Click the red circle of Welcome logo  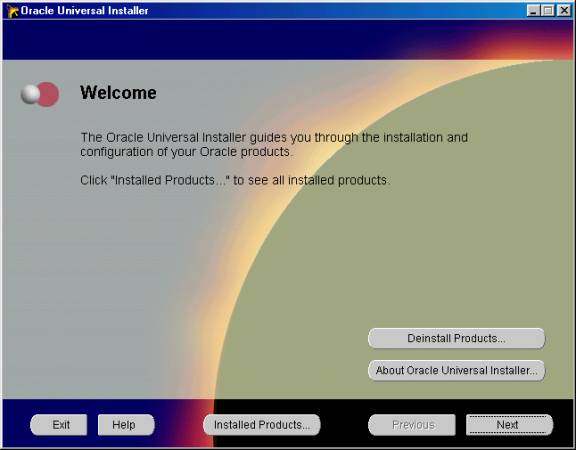[49, 94]
